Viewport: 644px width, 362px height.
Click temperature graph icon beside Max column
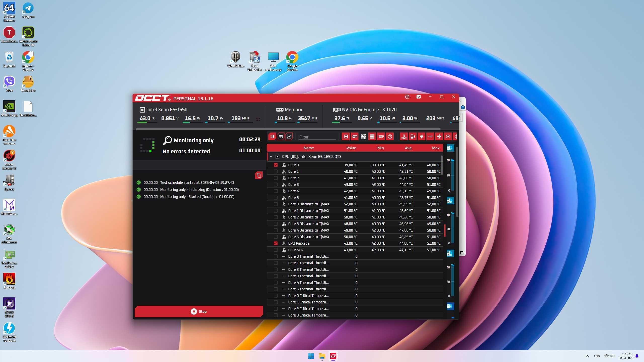[450, 148]
